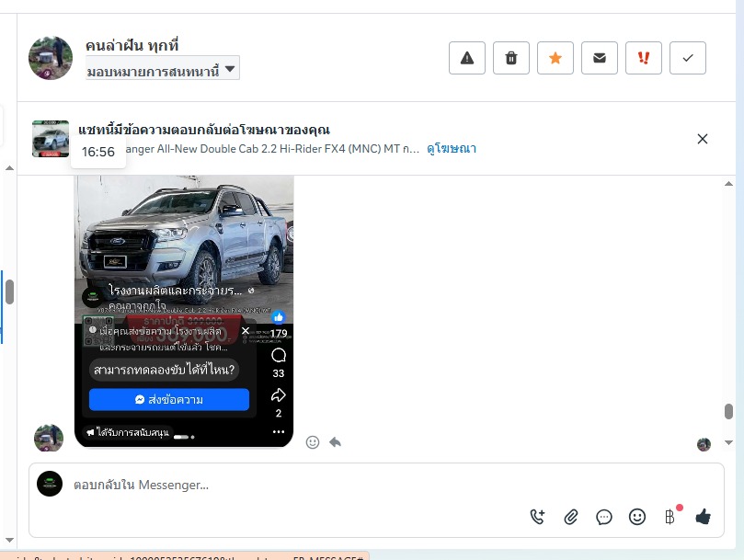The height and width of the screenshot is (560, 744).
Task: Delete conversation with trash icon
Action: (x=511, y=58)
